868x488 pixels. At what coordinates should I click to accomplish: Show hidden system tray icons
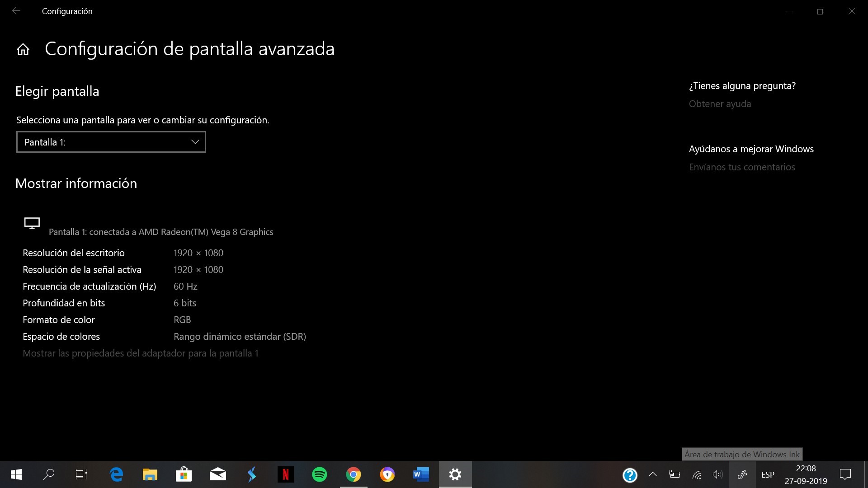(652, 474)
